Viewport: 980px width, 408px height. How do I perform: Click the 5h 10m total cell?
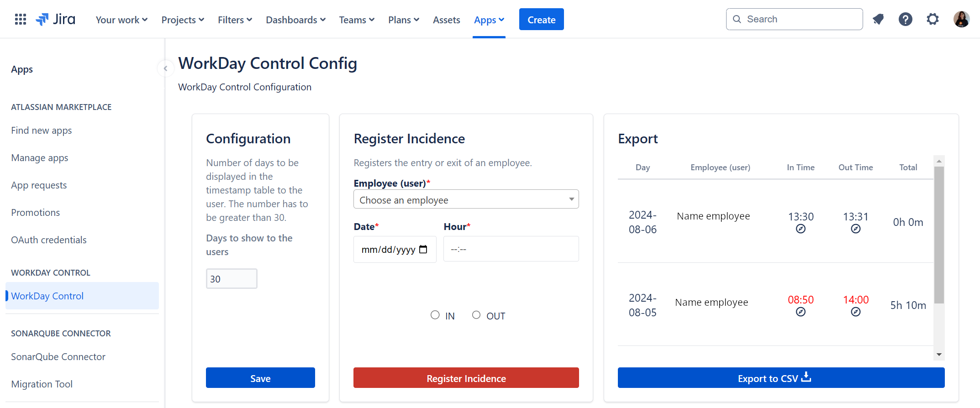tap(908, 305)
